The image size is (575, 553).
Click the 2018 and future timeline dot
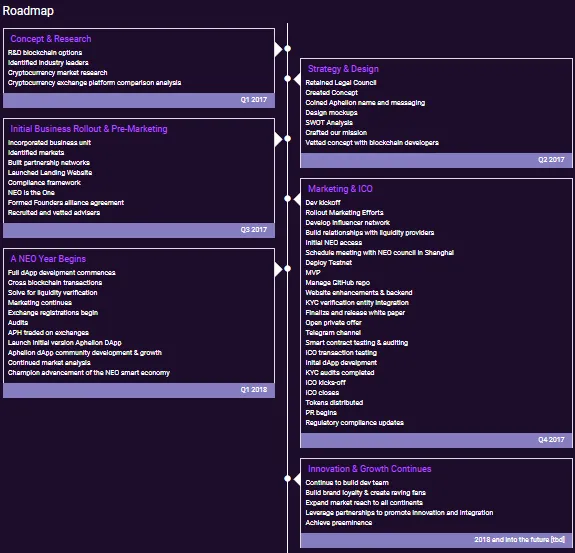(x=288, y=479)
